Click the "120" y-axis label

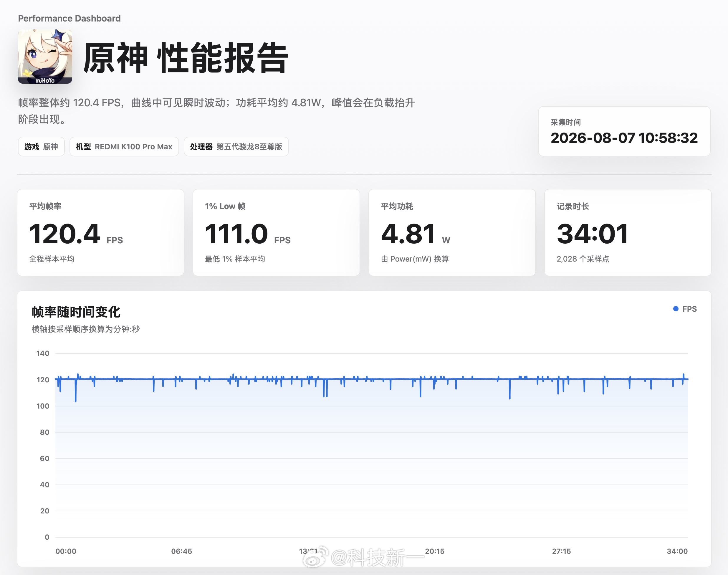[43, 380]
